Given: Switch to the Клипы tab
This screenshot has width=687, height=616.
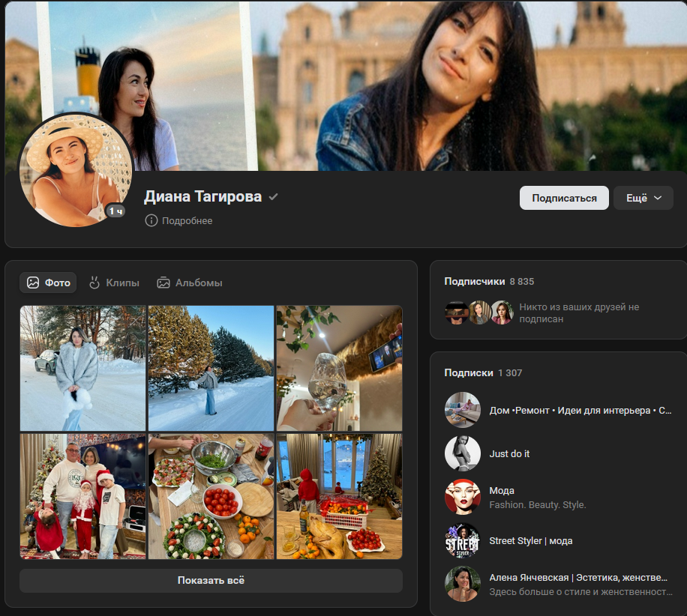Looking at the screenshot, I should click(x=114, y=283).
